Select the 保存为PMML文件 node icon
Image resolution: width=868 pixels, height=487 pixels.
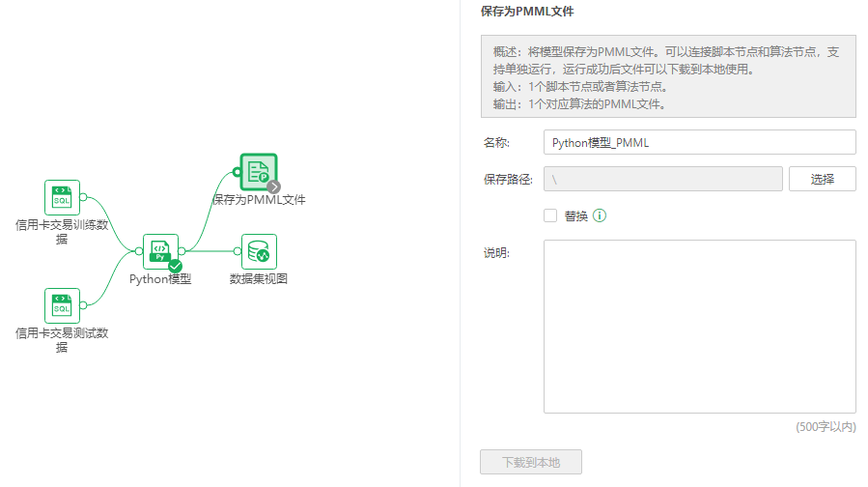258,172
